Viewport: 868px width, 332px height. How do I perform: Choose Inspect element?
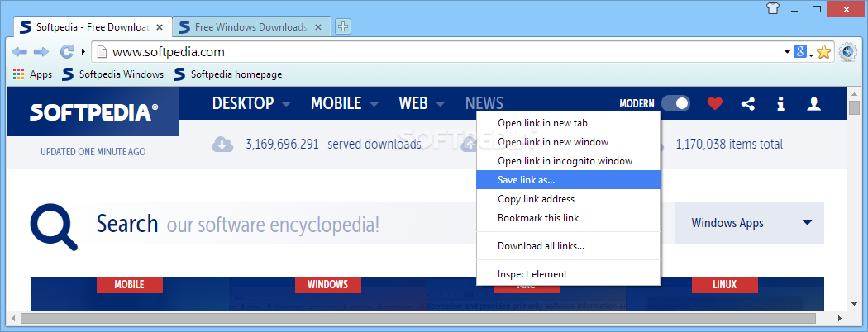click(569, 274)
